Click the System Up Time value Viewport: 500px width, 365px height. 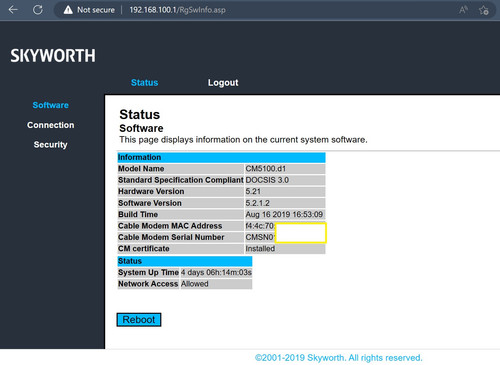tap(216, 273)
